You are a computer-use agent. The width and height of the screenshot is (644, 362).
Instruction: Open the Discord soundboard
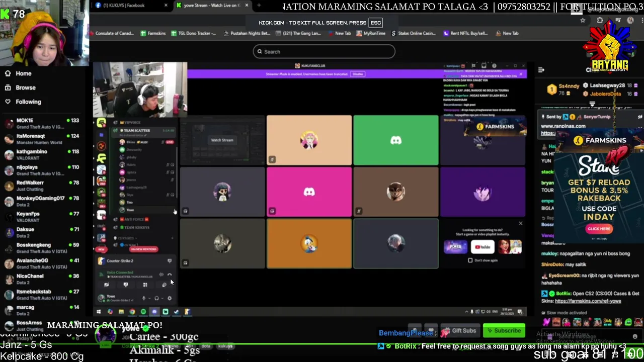[165, 285]
